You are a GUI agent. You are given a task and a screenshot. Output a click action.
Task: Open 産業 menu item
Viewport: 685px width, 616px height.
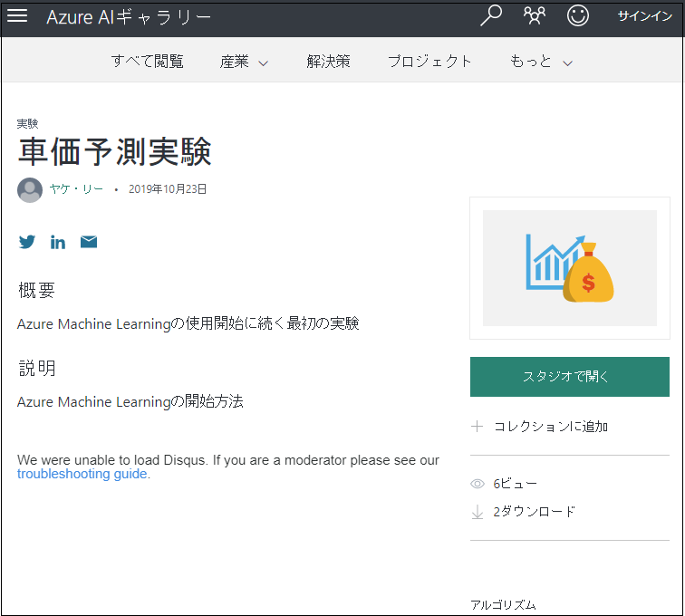pyautogui.click(x=235, y=62)
